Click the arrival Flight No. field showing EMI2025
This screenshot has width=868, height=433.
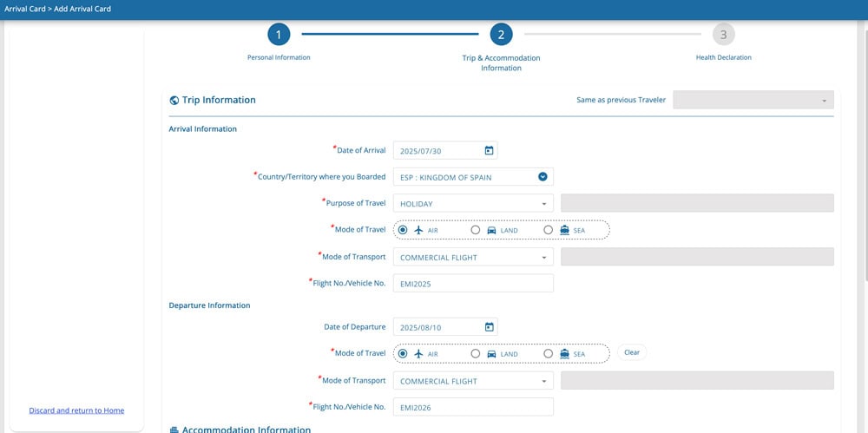click(x=473, y=283)
